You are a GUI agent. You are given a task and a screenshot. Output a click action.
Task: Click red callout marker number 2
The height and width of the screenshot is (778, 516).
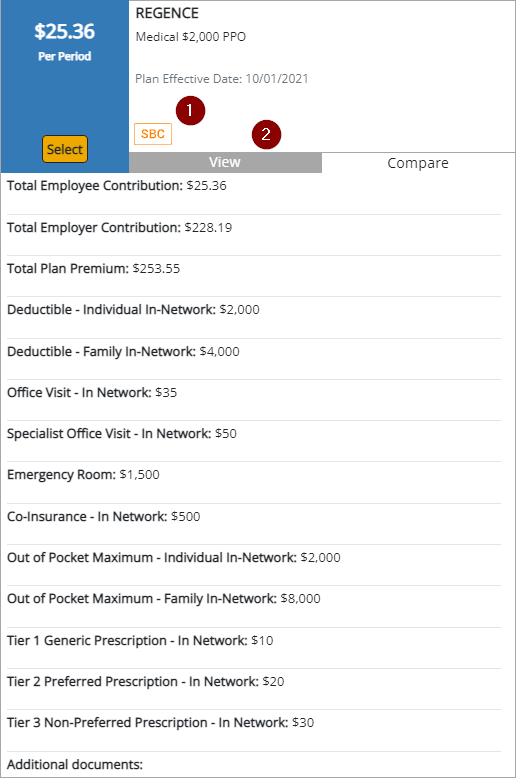(266, 134)
